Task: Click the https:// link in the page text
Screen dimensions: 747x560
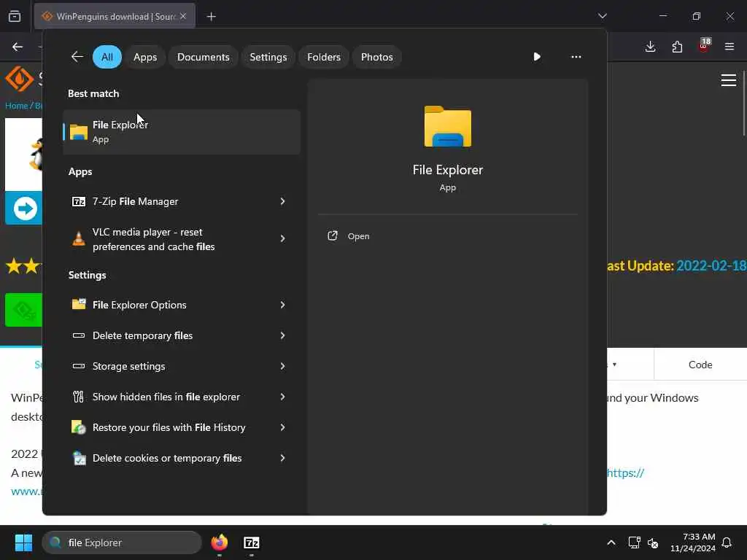Action: 625,472
